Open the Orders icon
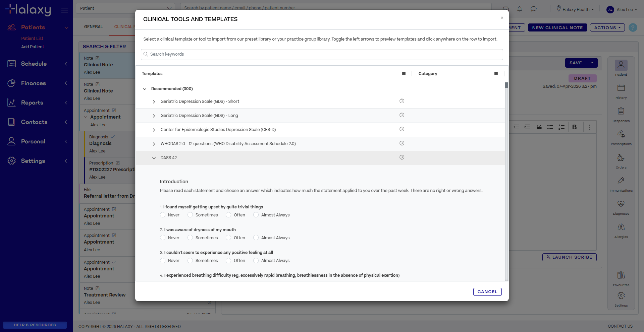The image size is (644, 332). coord(621,157)
